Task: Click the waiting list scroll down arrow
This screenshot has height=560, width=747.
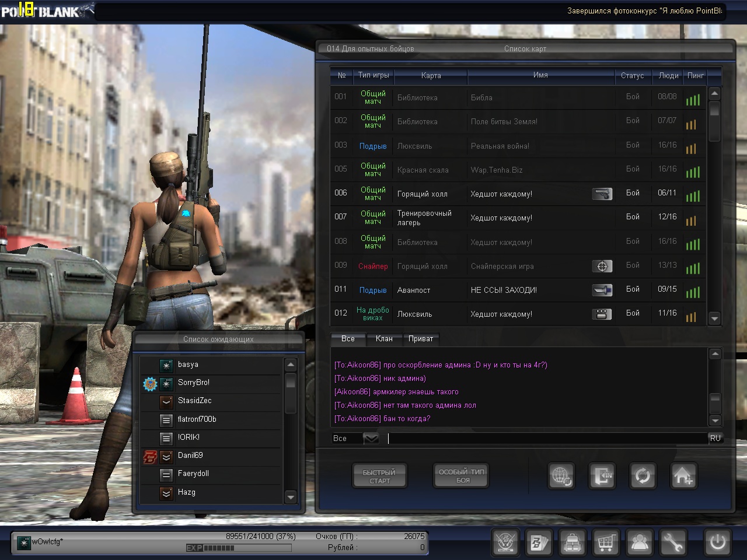Action: (291, 497)
